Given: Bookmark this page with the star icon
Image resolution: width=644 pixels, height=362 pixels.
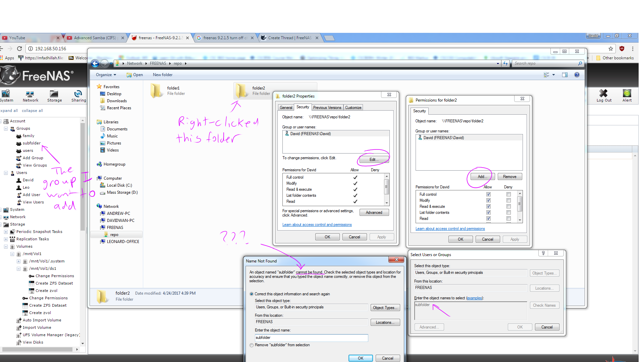Looking at the screenshot, I should tap(611, 49).
